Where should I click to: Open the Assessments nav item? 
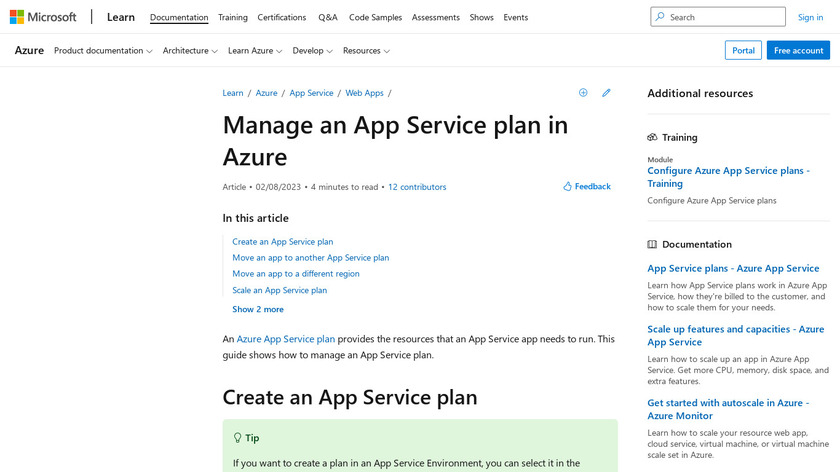coord(436,17)
